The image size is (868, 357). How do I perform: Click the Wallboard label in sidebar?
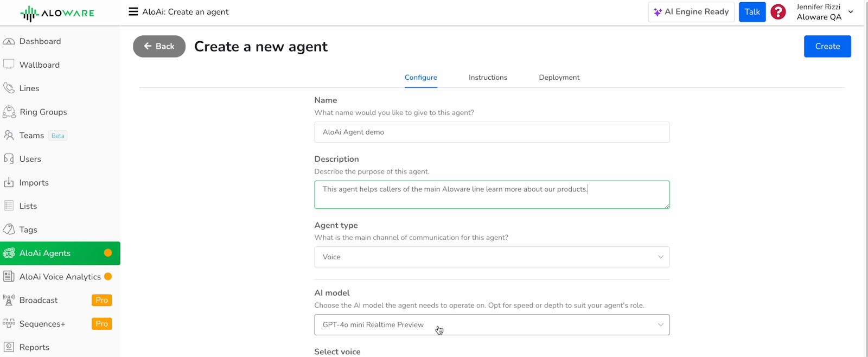coord(40,65)
